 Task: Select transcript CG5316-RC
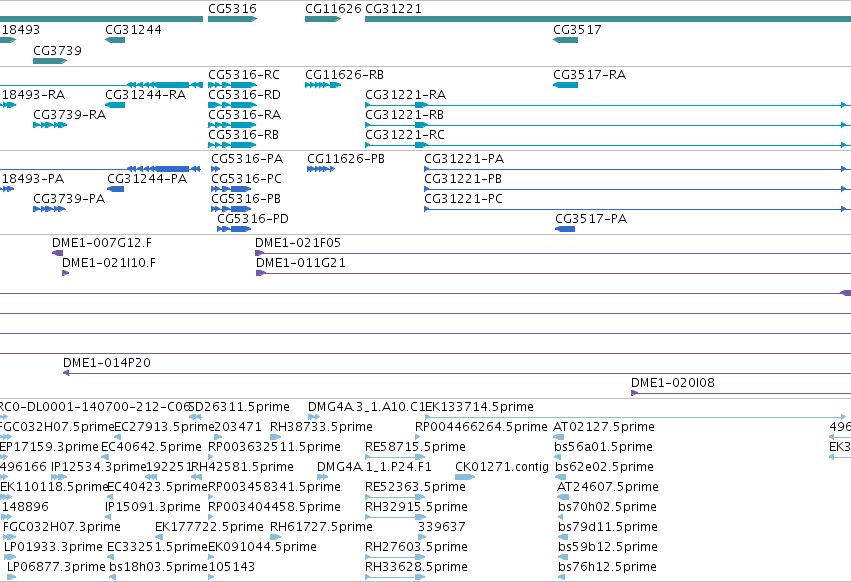(x=244, y=75)
